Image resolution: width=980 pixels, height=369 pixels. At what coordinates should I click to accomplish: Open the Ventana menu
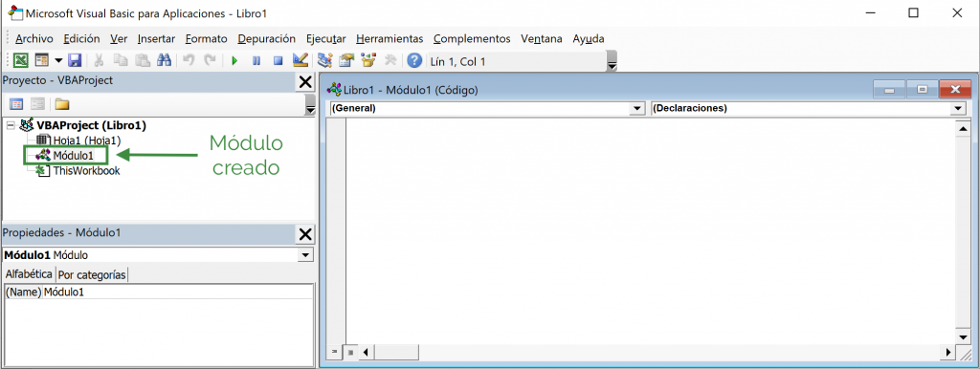coord(542,38)
